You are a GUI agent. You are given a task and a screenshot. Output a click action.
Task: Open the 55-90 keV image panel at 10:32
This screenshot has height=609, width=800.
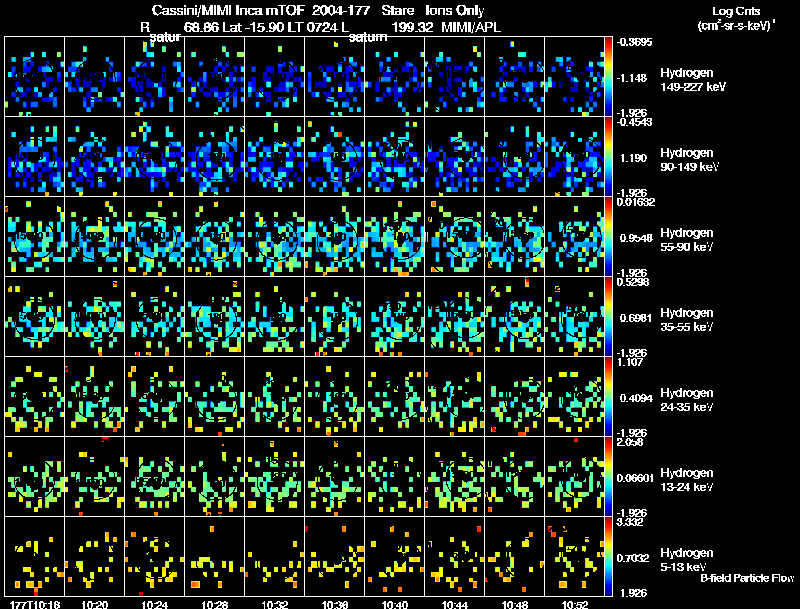(274, 237)
